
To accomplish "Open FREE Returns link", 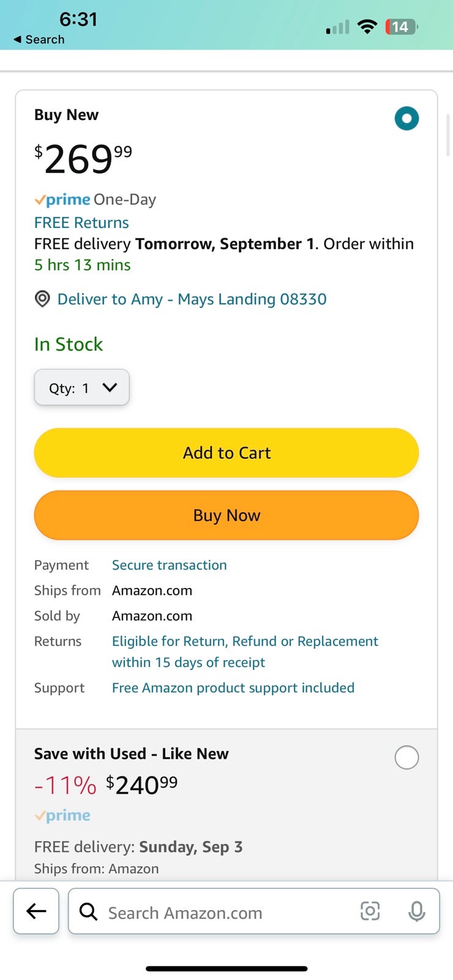I will (x=81, y=222).
